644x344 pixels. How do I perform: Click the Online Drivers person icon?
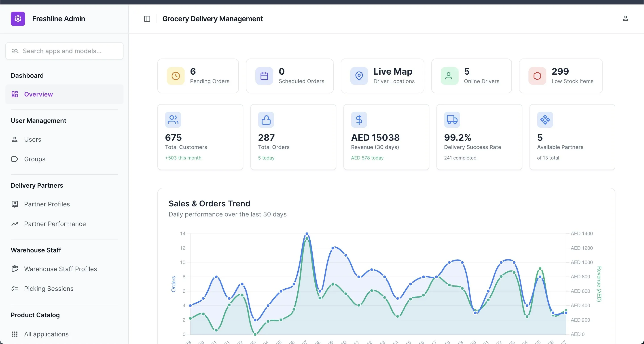[449, 76]
